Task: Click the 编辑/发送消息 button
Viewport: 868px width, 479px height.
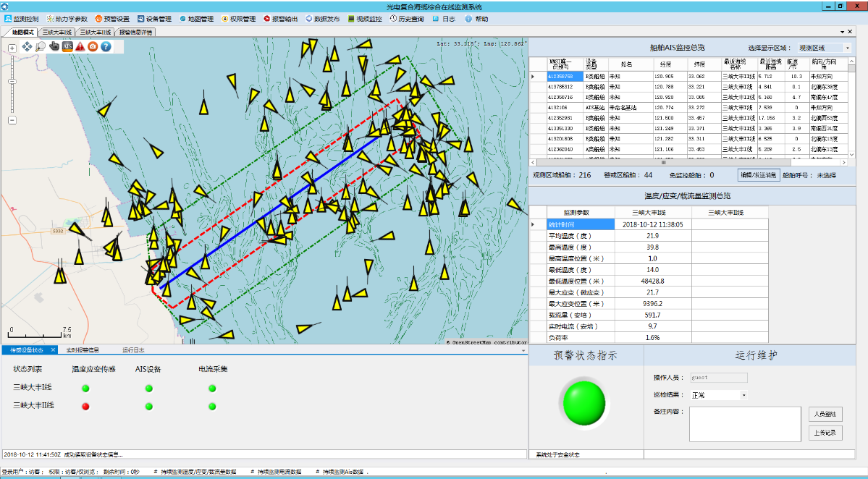Action: (759, 175)
